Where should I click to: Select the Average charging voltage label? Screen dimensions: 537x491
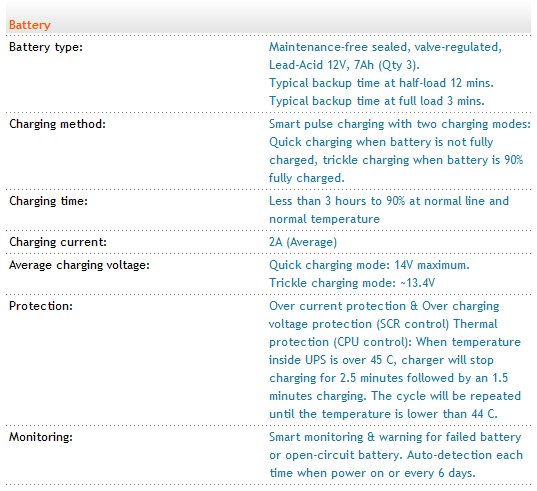click(x=79, y=265)
